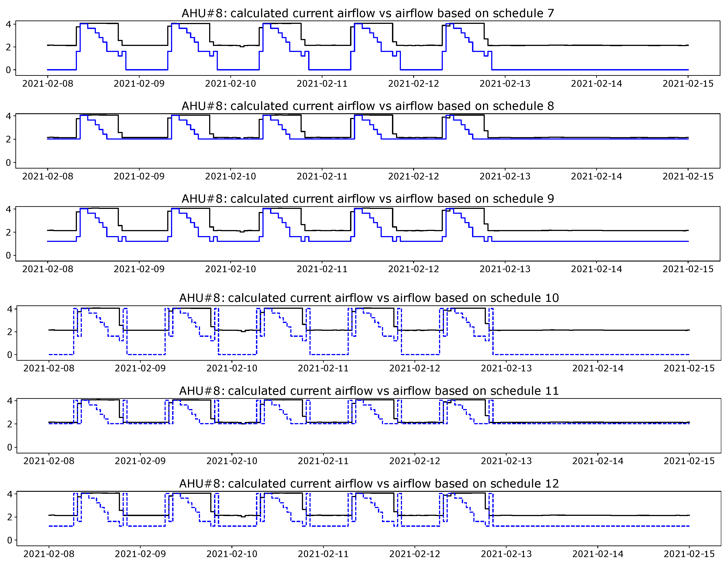Click 2021-02-14 label under schedule 8 chart
Image resolution: width=728 pixels, height=566 pixels.
[596, 176]
